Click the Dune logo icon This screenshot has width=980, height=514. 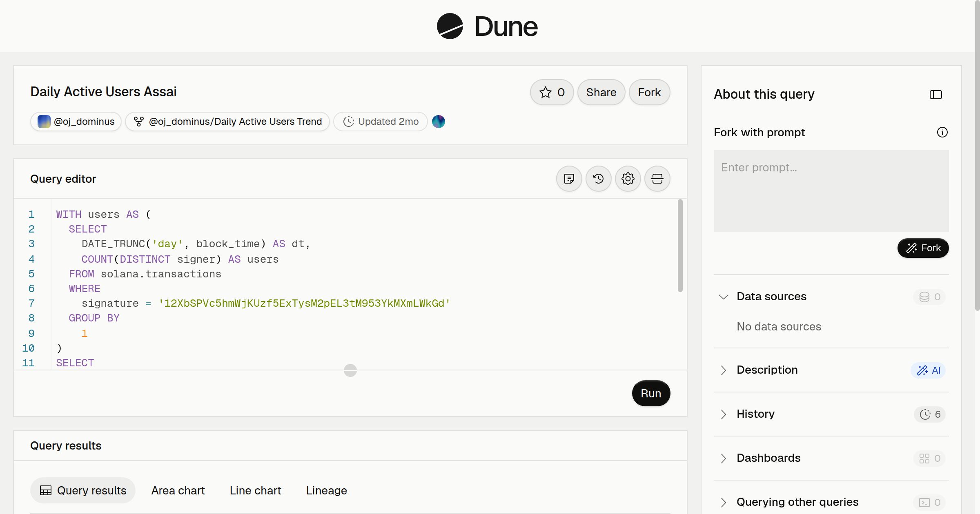click(450, 26)
